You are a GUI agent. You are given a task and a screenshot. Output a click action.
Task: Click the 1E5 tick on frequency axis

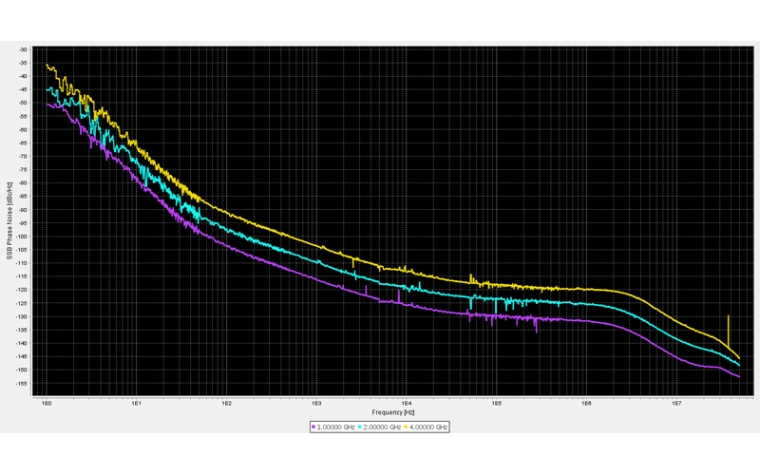(x=496, y=405)
